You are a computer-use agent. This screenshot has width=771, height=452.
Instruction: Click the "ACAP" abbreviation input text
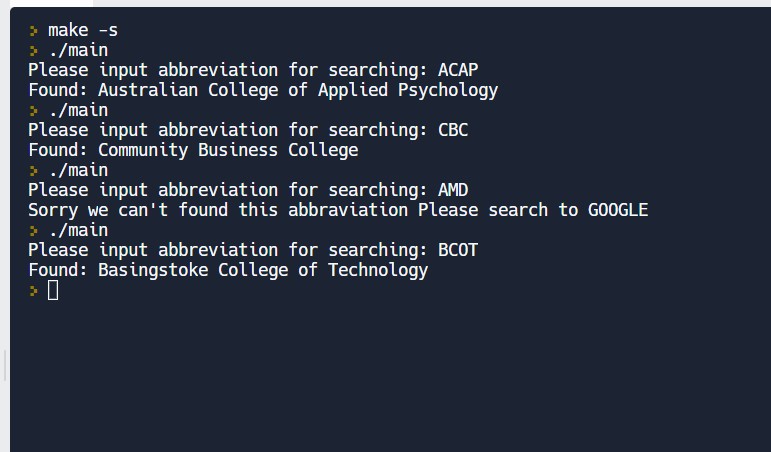(x=458, y=70)
